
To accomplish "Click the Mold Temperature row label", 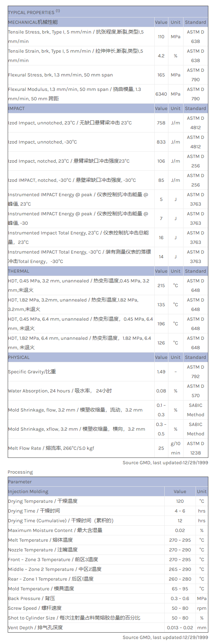I will tap(41, 589).
